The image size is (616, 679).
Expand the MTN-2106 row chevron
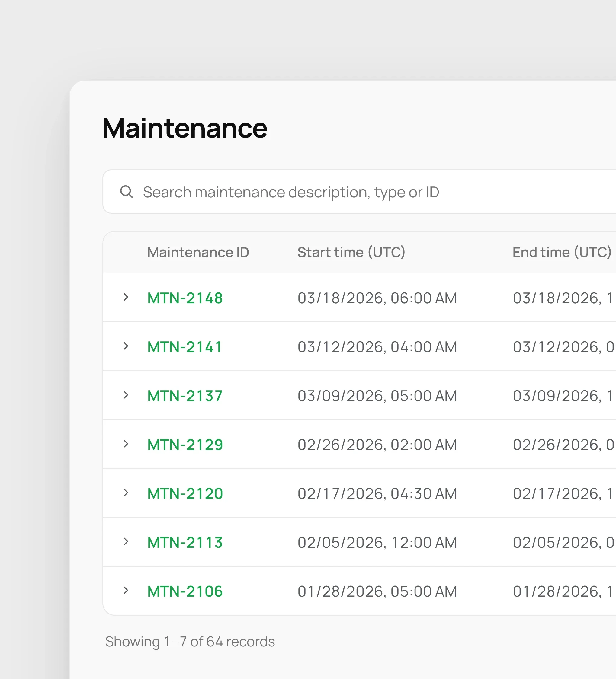tap(126, 590)
